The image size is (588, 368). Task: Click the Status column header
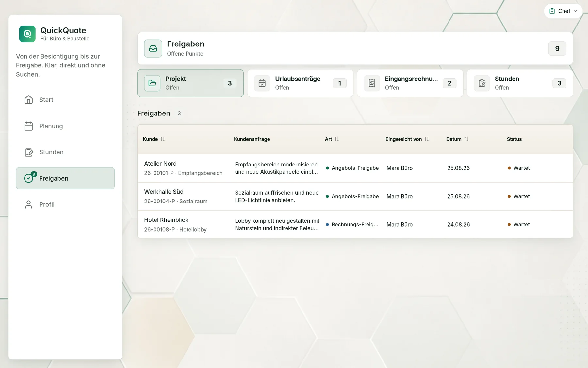click(514, 139)
